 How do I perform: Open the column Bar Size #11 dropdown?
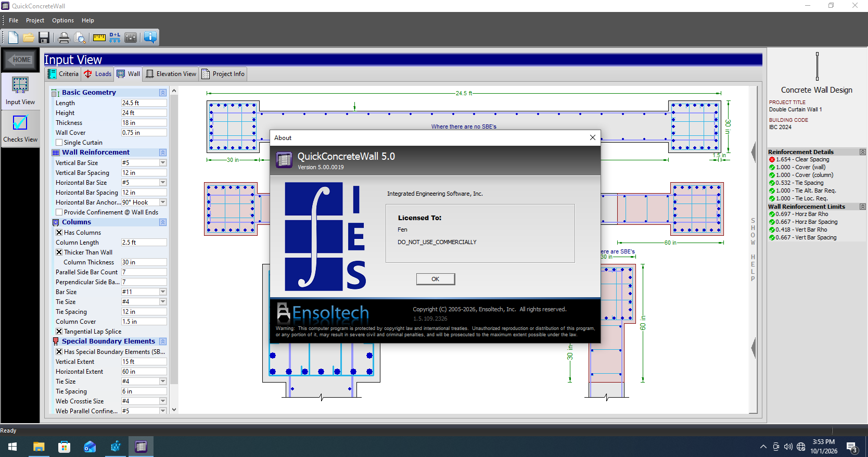pos(163,292)
